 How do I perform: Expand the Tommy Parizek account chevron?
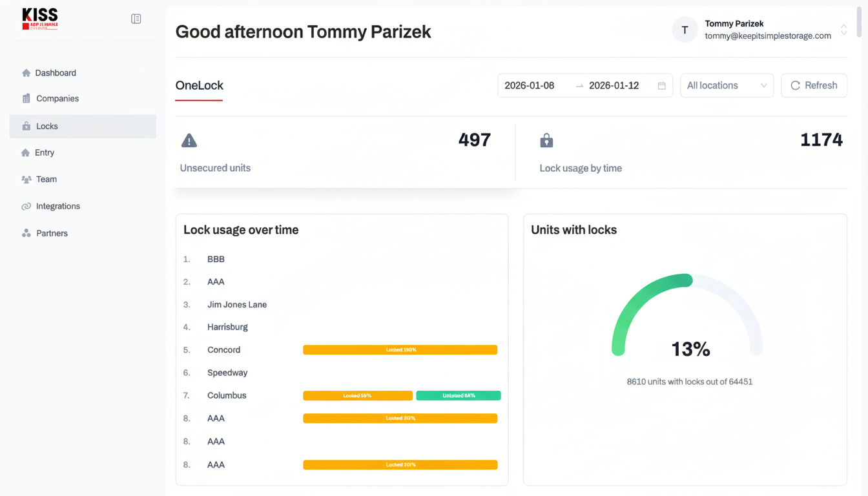point(843,30)
